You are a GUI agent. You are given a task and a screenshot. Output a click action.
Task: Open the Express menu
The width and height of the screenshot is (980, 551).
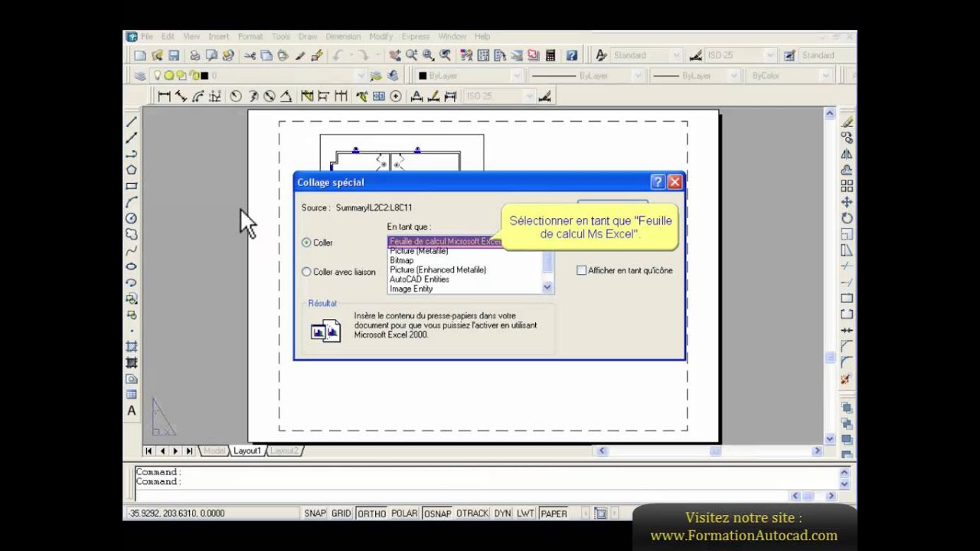(416, 36)
